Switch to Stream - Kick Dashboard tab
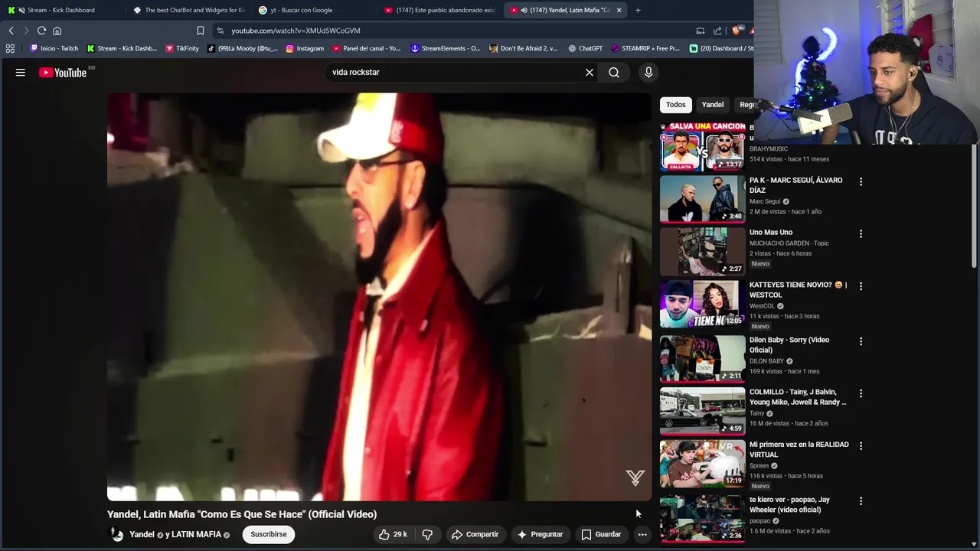Viewport: 980px width, 551px height. (x=61, y=10)
